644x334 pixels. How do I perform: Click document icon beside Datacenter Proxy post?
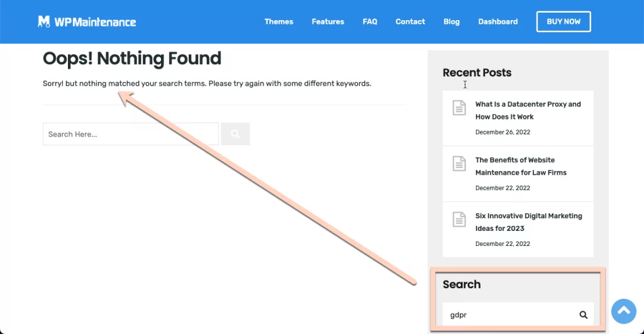click(x=459, y=108)
